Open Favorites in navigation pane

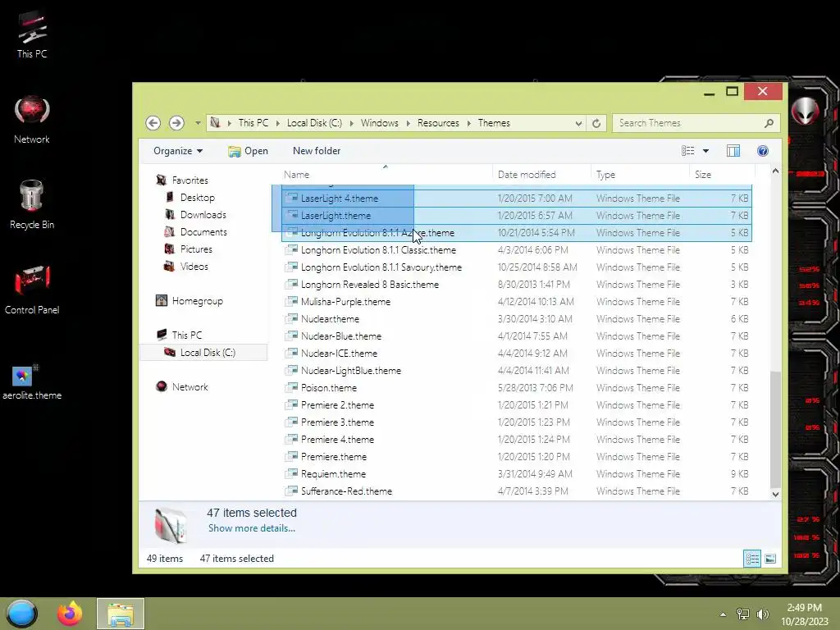(x=182, y=180)
